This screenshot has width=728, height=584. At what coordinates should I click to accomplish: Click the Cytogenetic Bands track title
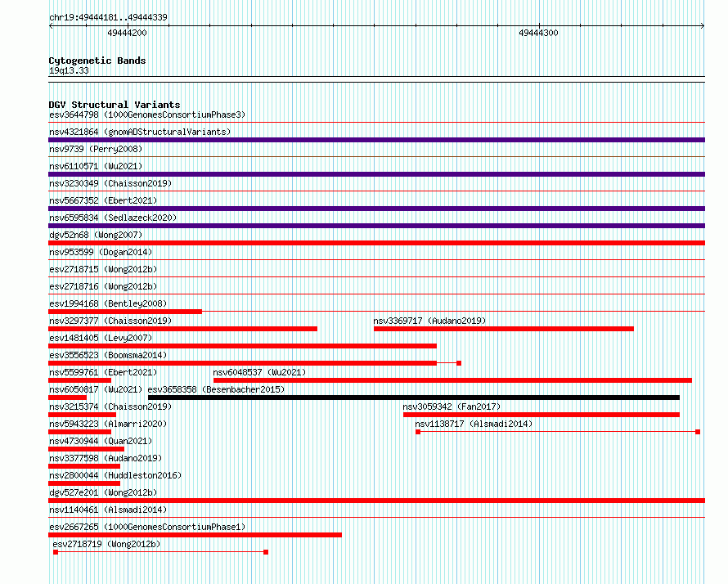point(97,61)
